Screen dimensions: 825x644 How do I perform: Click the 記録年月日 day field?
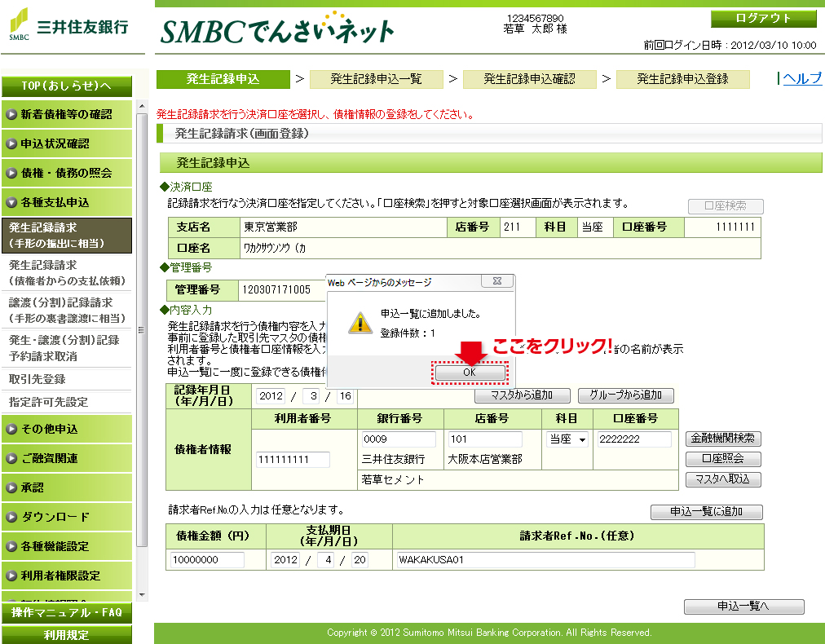pos(346,395)
